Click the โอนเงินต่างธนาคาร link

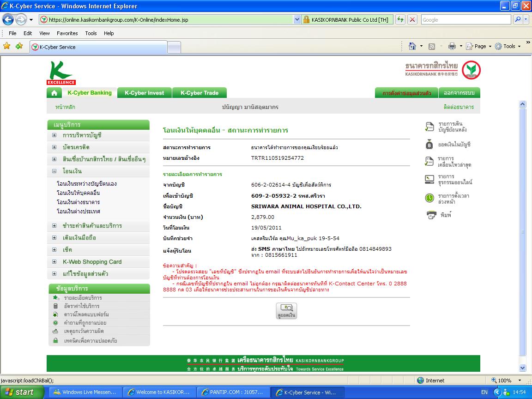79,202
